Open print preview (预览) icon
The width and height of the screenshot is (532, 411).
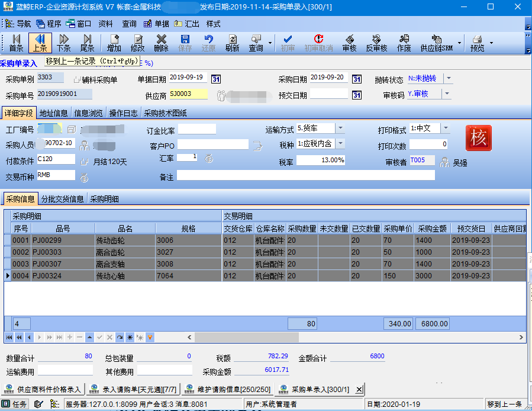[477, 43]
